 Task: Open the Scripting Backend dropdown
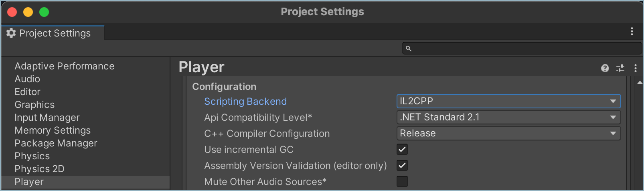[508, 101]
